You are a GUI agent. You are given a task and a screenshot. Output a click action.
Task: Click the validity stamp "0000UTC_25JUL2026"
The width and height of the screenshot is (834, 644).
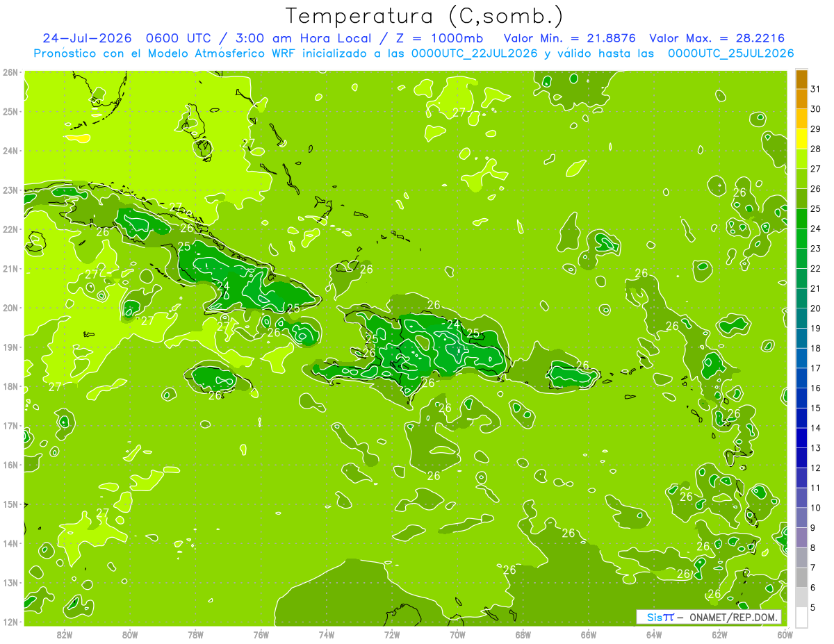coord(730,53)
